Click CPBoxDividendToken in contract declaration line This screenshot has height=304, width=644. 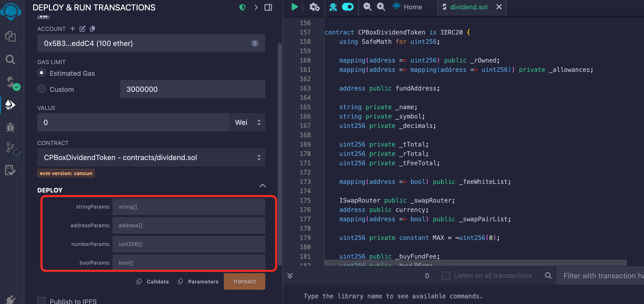(x=391, y=32)
